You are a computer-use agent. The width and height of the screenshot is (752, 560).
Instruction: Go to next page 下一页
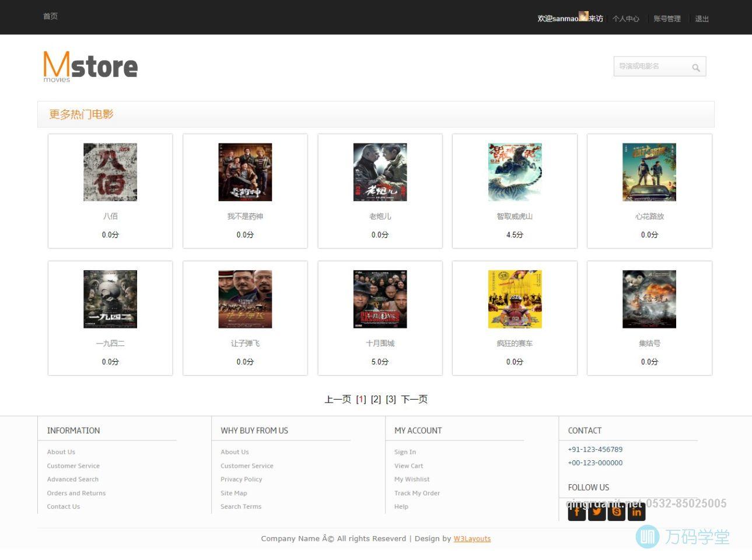(414, 400)
